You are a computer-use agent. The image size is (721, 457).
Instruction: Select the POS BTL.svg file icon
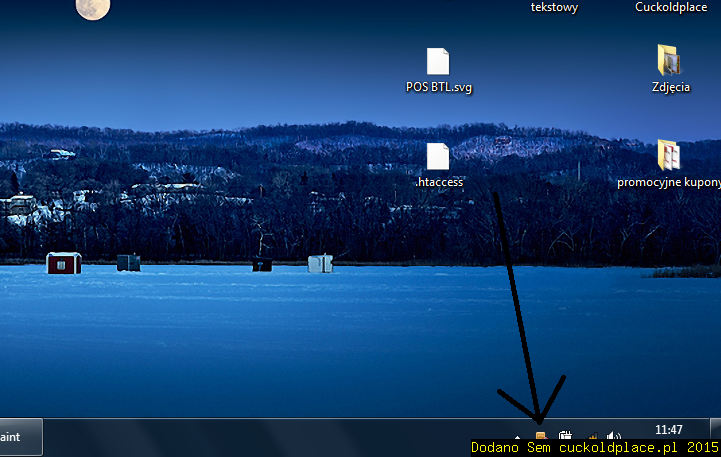pos(438,62)
